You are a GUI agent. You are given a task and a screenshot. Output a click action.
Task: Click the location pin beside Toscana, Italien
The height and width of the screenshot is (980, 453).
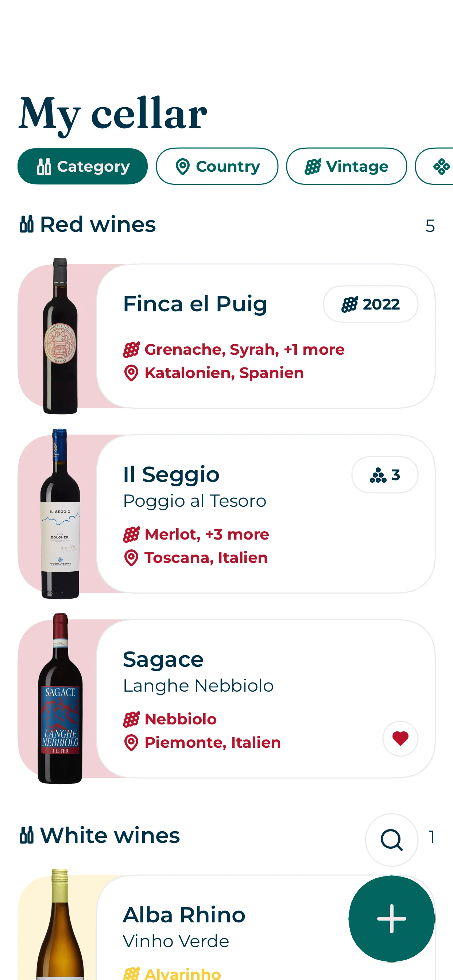[131, 558]
